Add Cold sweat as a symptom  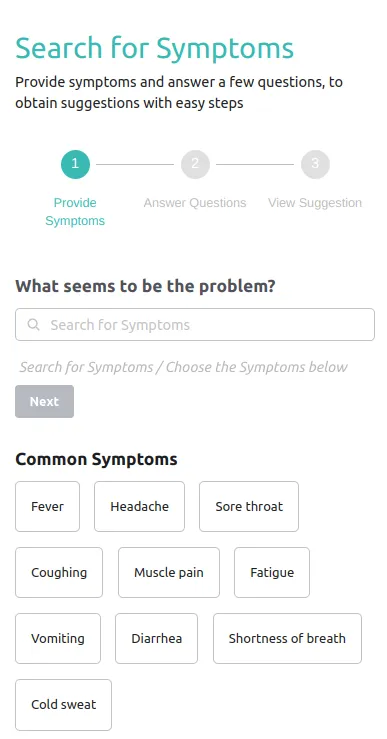63,705
